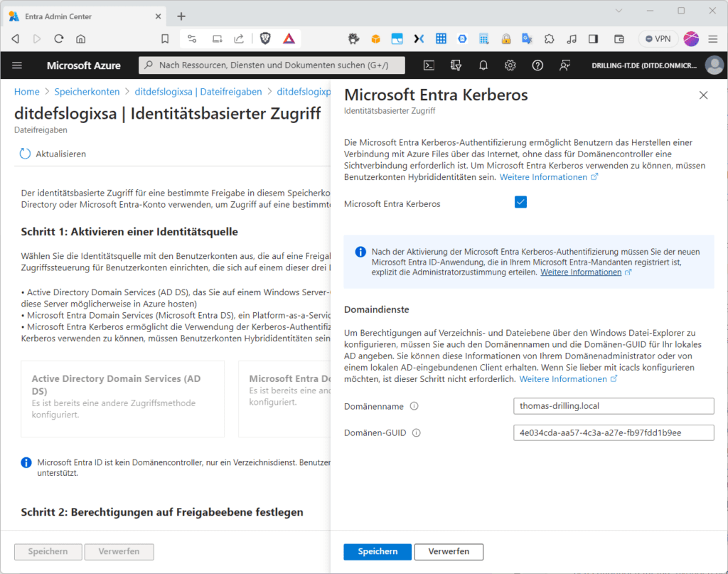Open the Azure notifications bell

(x=483, y=65)
